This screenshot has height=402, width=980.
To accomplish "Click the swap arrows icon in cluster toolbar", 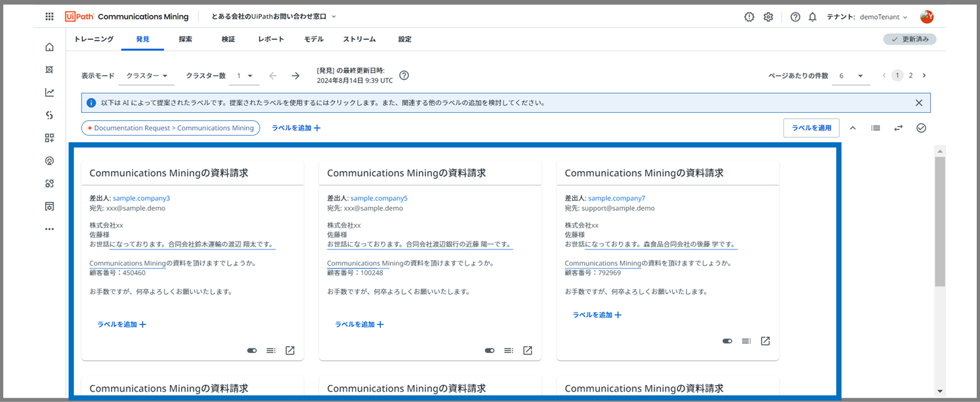I will click(898, 128).
